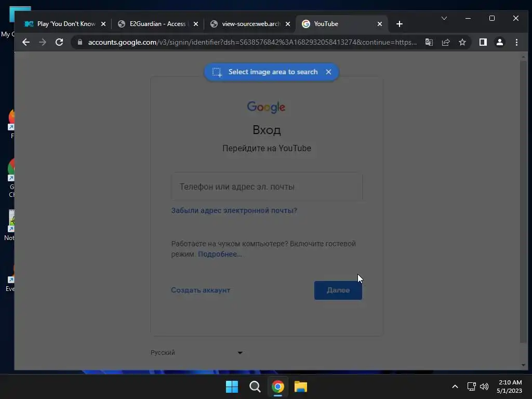Minimize the Chrome window
The image size is (532, 399).
pos(468,18)
